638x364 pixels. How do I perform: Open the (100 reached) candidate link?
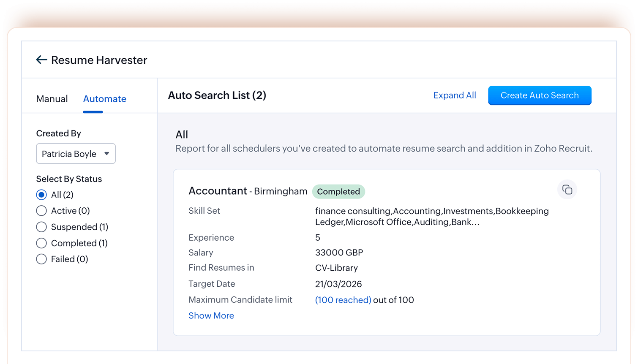[x=343, y=300]
